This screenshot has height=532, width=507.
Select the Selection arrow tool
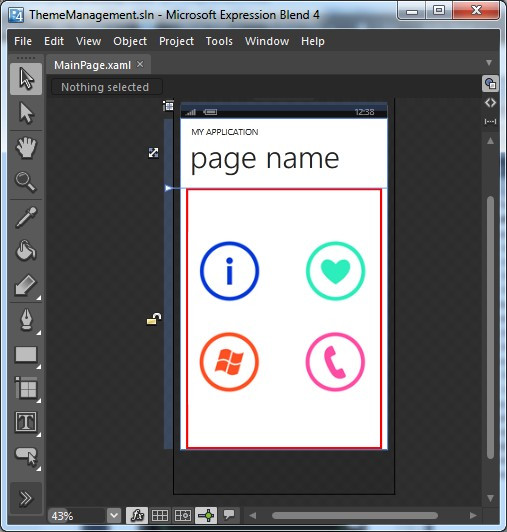click(x=26, y=79)
